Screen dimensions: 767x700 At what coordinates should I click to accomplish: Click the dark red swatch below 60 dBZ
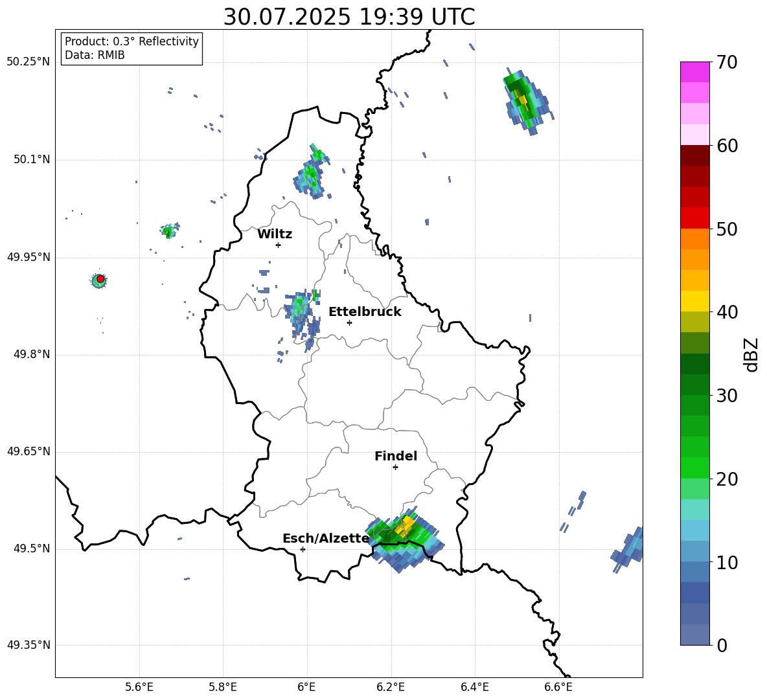[x=694, y=155]
